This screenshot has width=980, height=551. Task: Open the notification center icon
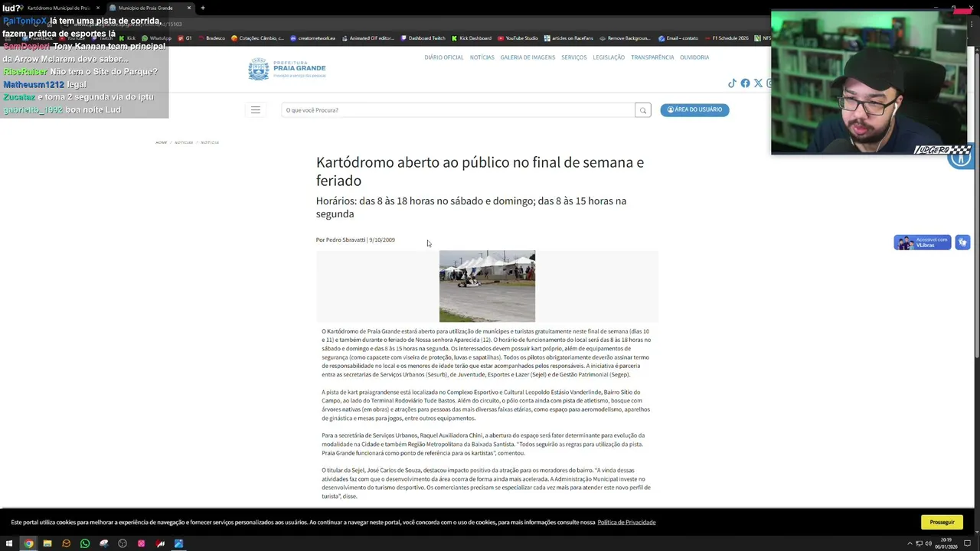[968, 543]
